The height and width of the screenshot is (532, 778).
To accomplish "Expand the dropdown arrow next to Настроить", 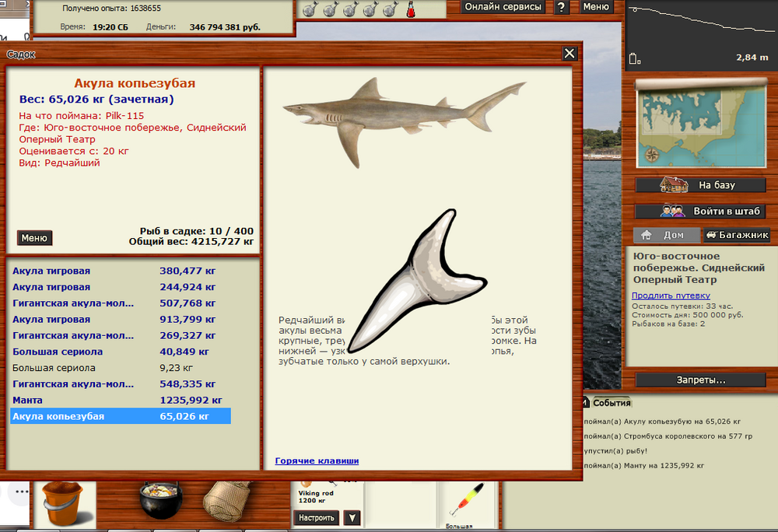I will pyautogui.click(x=352, y=518).
